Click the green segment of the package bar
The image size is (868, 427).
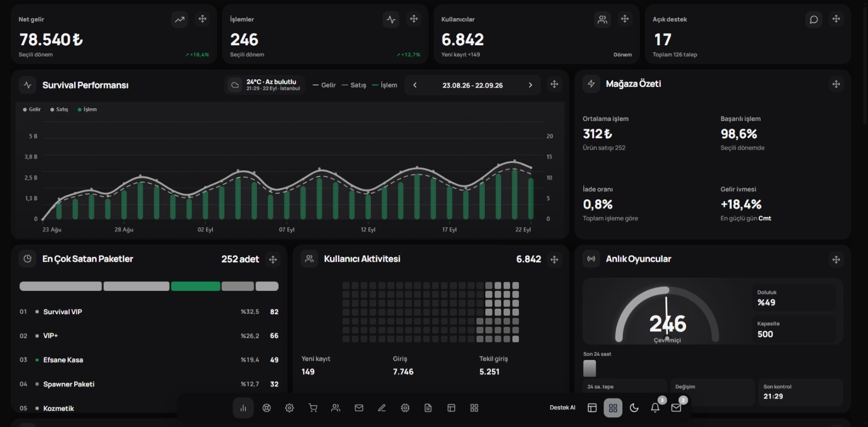pyautogui.click(x=196, y=286)
